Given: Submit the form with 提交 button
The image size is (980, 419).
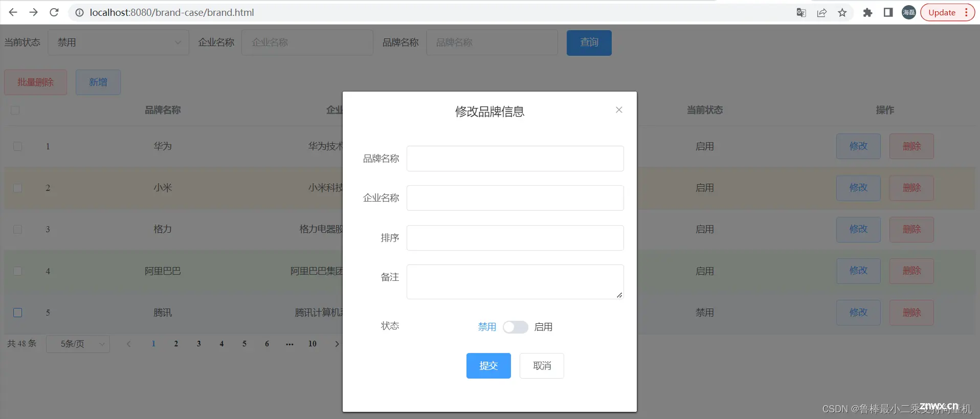Looking at the screenshot, I should 488,366.
